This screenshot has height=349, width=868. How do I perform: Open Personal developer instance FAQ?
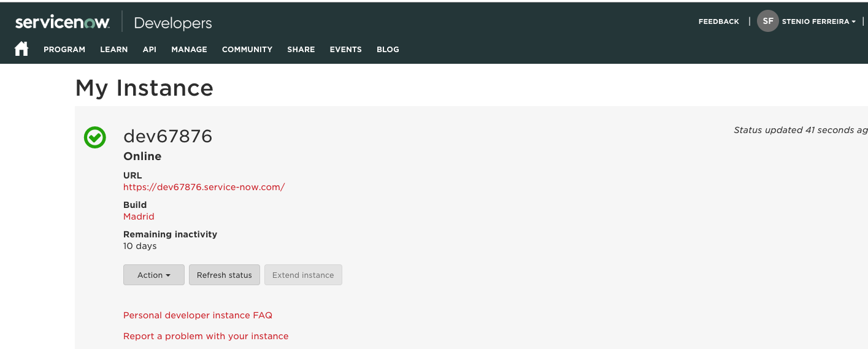tap(198, 315)
